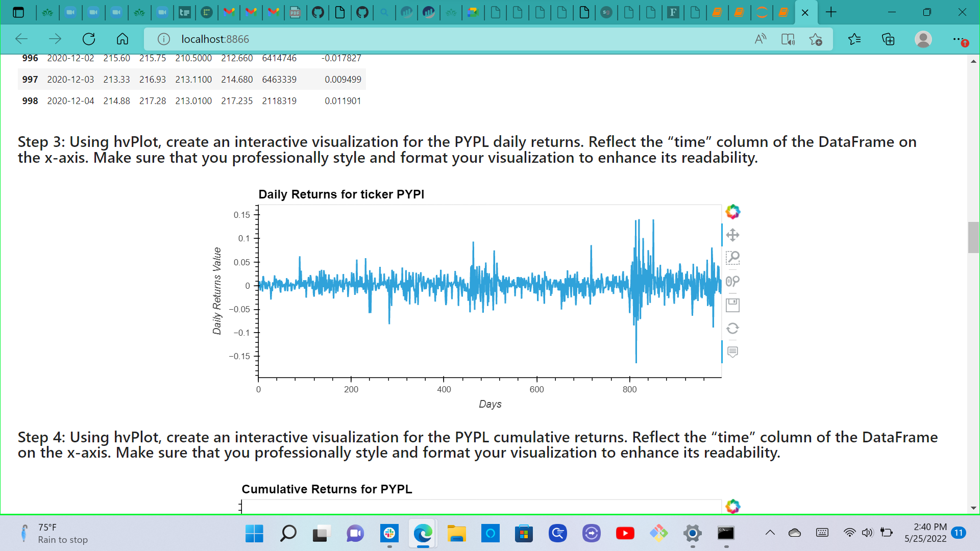Enable the wheel zoom tool on the plot

point(732,281)
